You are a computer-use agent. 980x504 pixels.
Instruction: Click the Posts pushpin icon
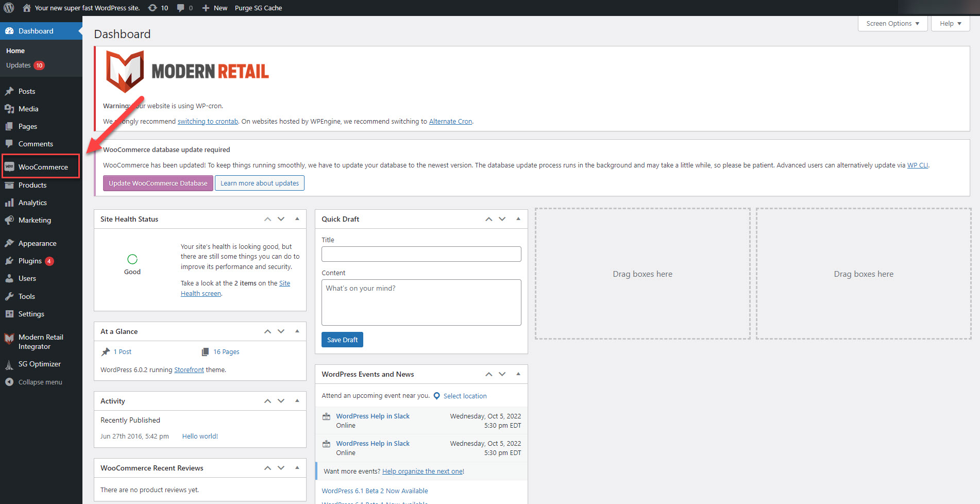[9, 91]
